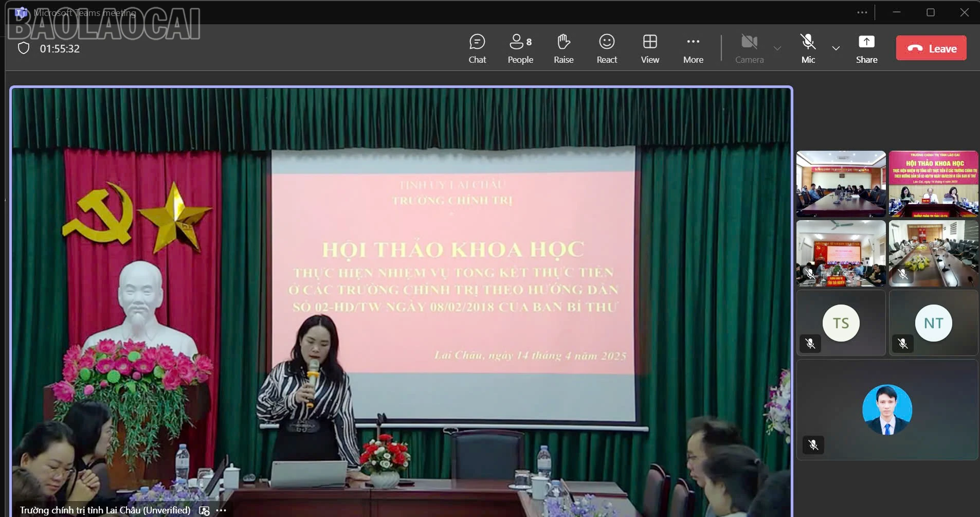
Task: Click the Microsoft Teams meeting title
Action: [85, 13]
